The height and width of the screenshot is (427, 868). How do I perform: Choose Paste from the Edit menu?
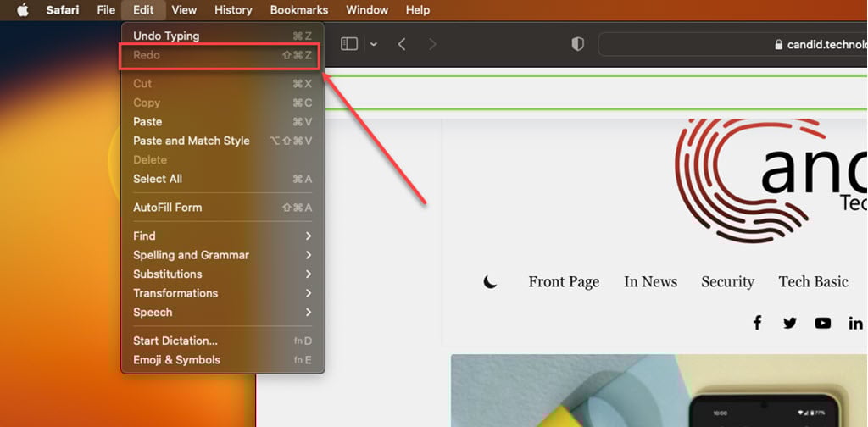tap(223, 122)
